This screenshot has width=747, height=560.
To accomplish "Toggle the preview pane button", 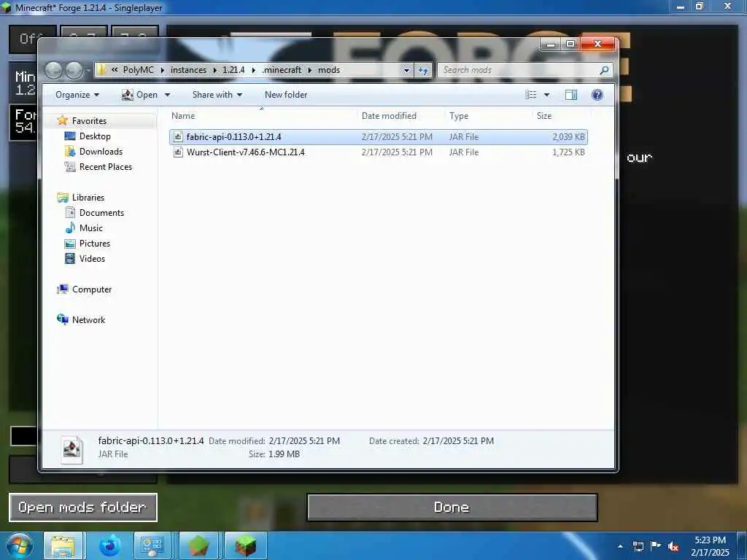I will [570, 95].
